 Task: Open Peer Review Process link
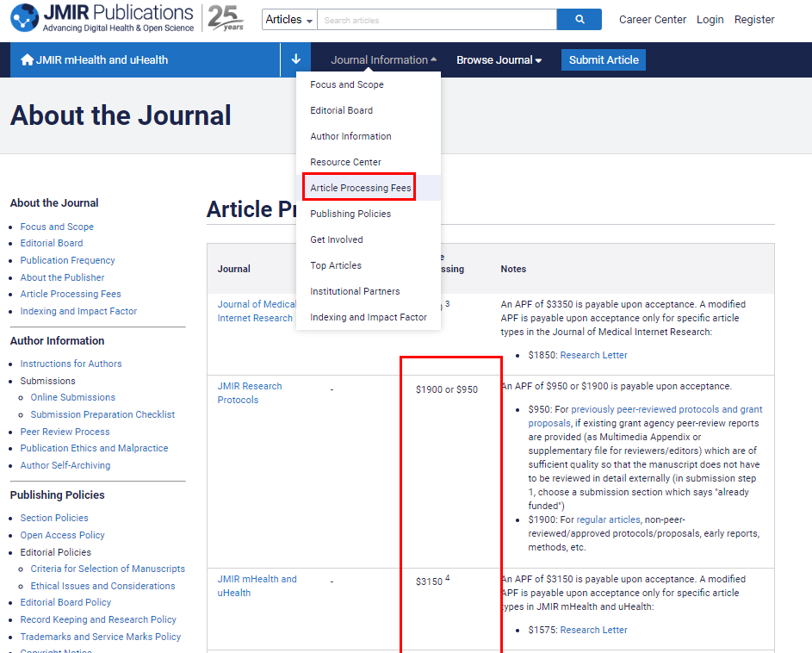point(65,432)
